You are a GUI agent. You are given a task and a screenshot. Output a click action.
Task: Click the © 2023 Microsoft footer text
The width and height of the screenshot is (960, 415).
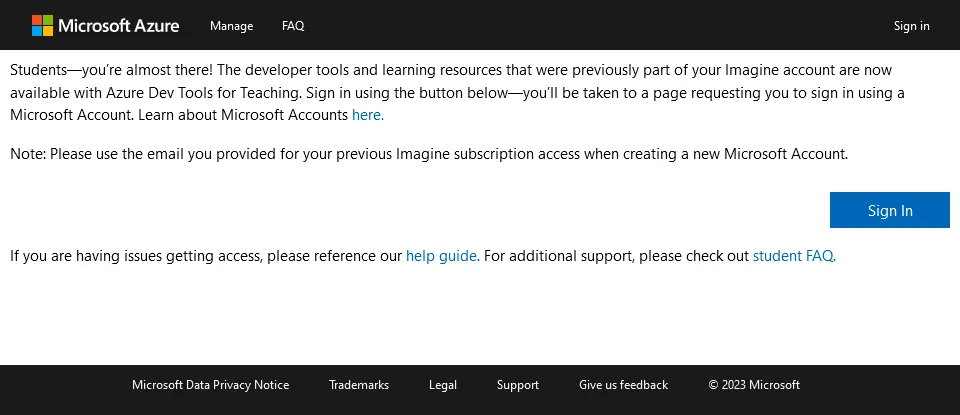754,385
